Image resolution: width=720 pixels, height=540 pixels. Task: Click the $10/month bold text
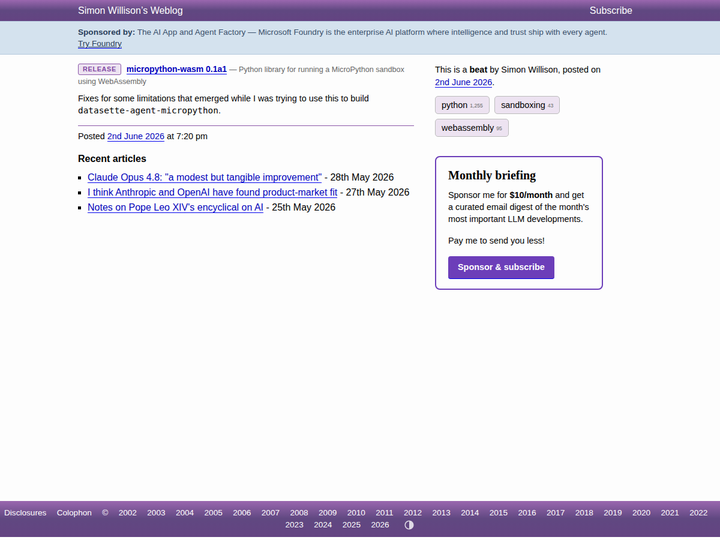[x=531, y=195]
